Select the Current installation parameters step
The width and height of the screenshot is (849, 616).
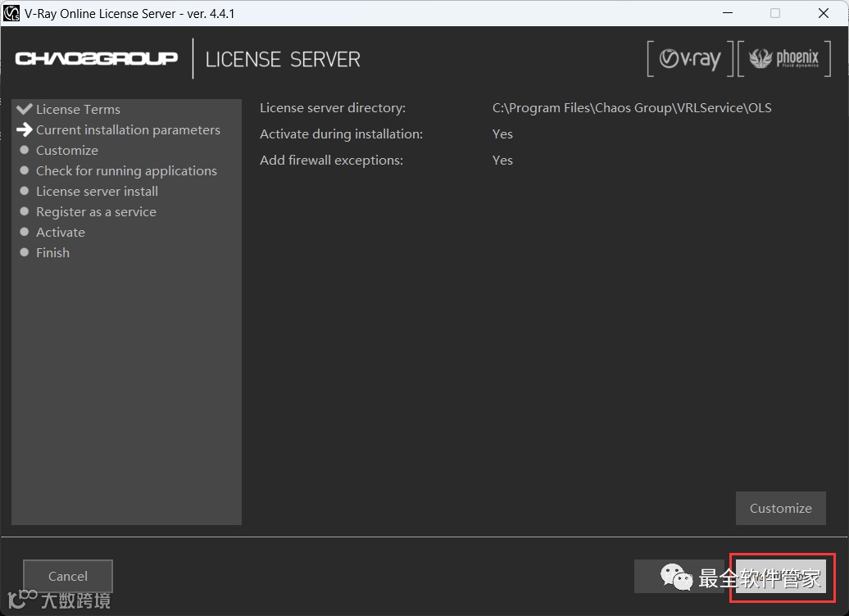tap(129, 130)
